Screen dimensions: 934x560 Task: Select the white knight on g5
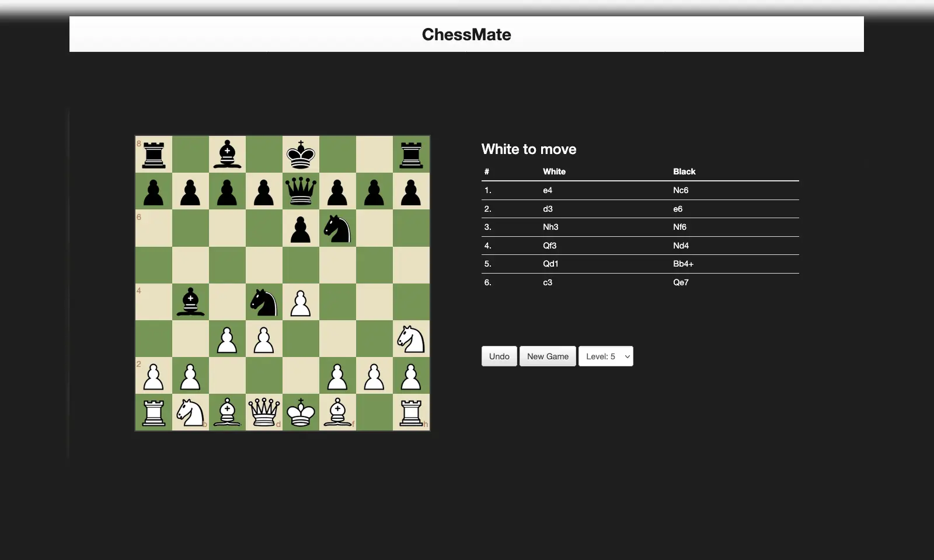click(410, 339)
